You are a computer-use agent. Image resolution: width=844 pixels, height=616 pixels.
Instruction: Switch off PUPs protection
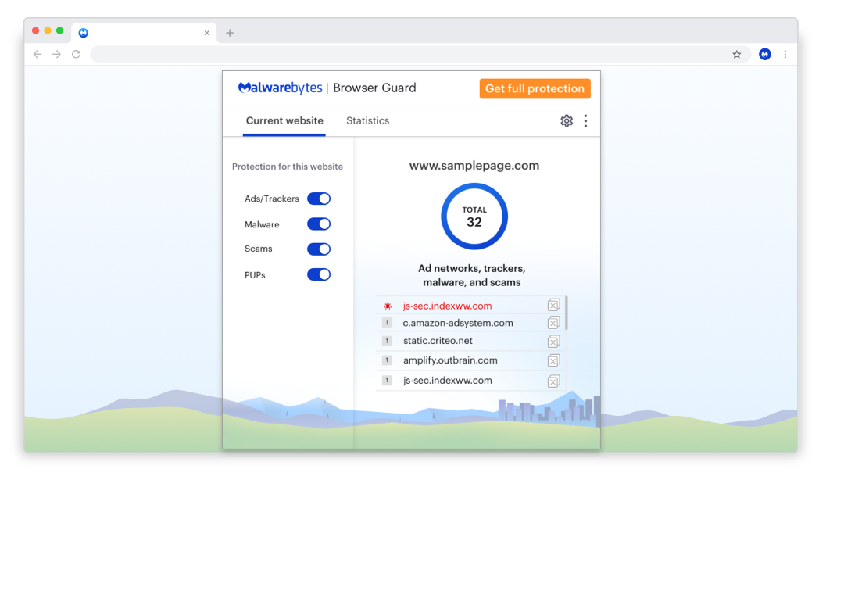click(x=319, y=274)
